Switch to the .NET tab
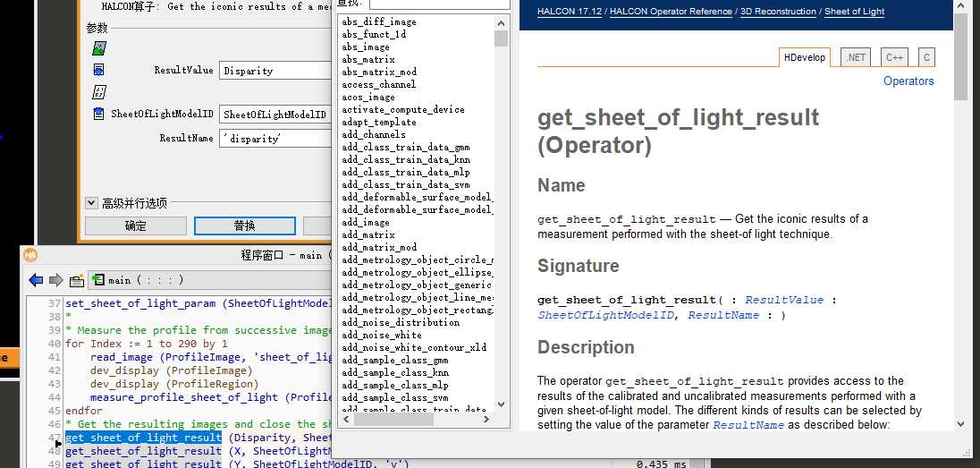980x468 pixels. coord(856,57)
